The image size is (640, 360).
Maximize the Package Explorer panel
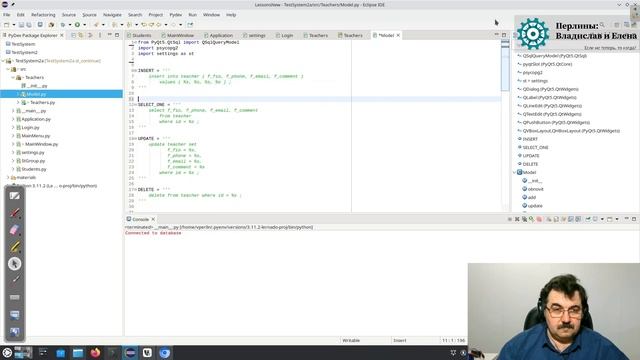coord(117,36)
